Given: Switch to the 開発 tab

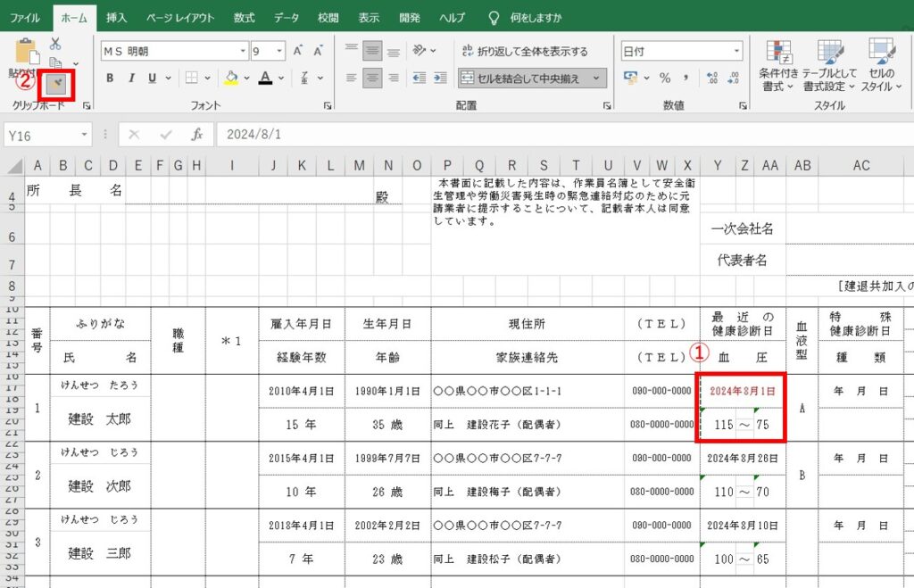Looking at the screenshot, I should [x=409, y=18].
